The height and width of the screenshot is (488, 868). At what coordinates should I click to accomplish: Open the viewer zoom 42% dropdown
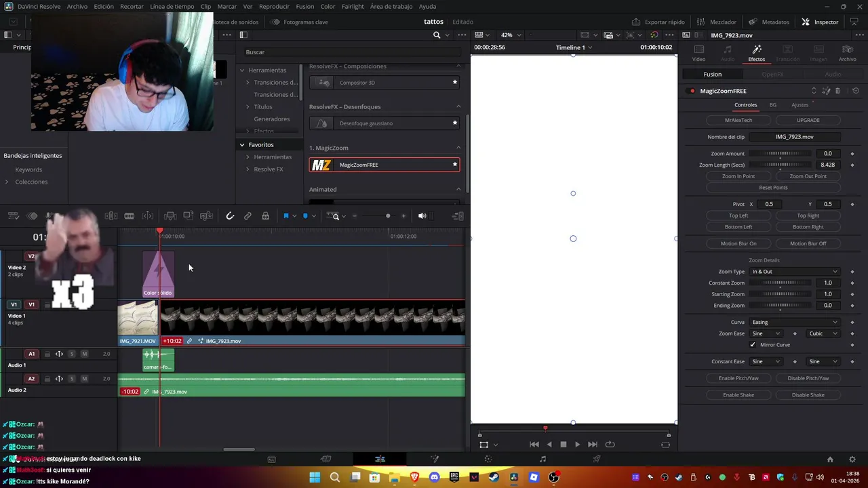(x=511, y=35)
